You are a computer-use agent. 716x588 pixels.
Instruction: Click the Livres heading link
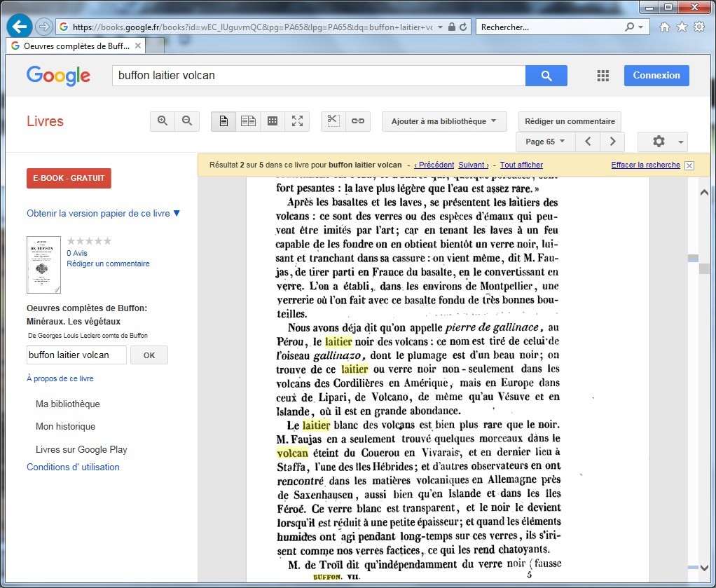coord(45,121)
